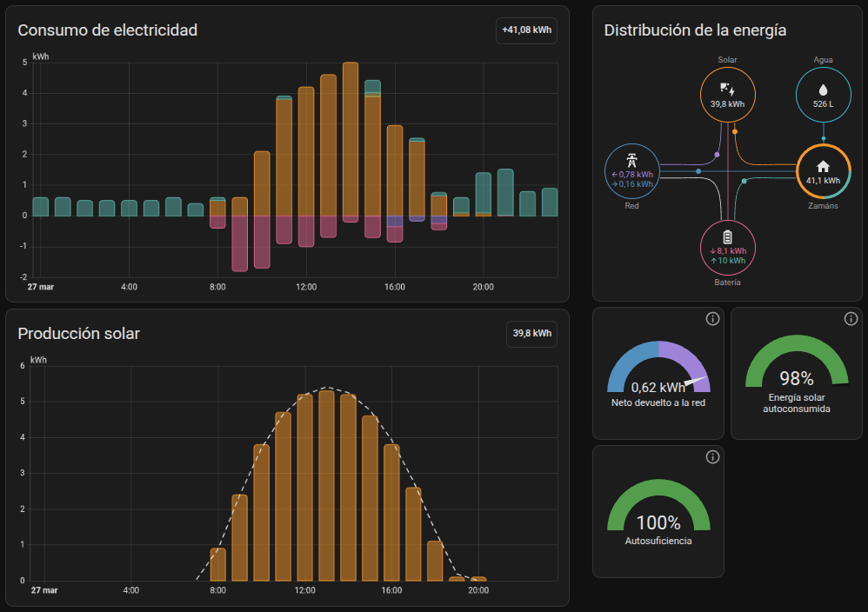
Task: Click the Distribución de la energía heading
Action: point(695,30)
